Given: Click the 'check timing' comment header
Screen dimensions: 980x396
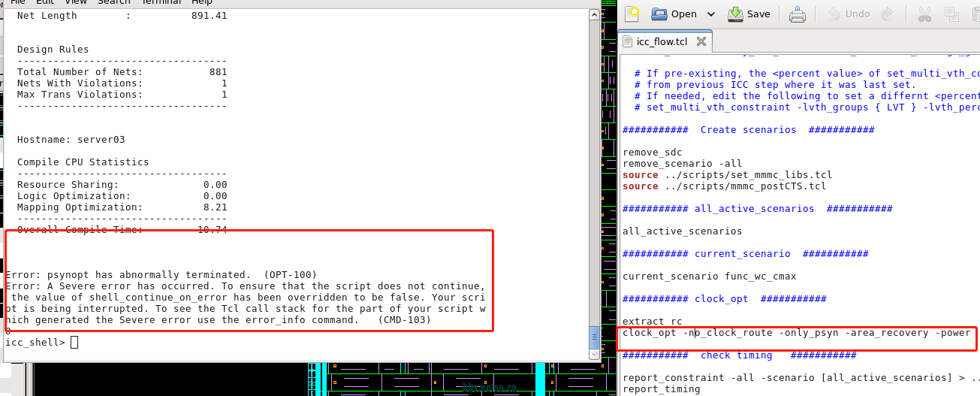Looking at the screenshot, I should 740,355.
